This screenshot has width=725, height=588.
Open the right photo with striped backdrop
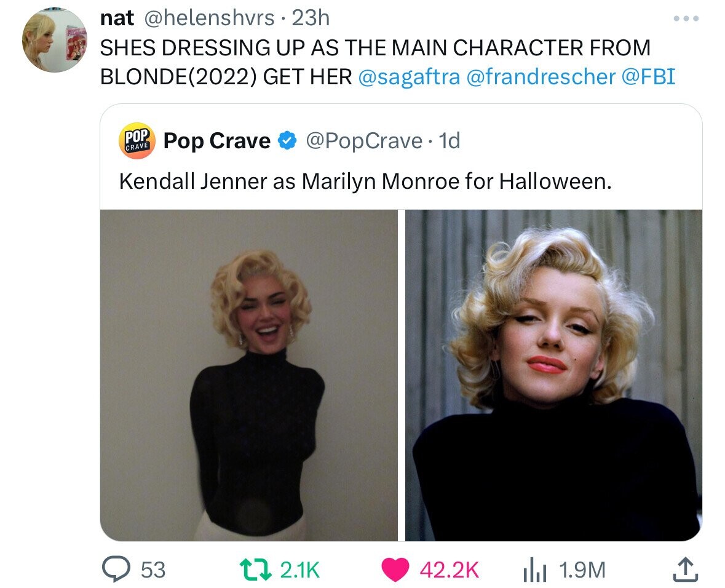pos(553,375)
